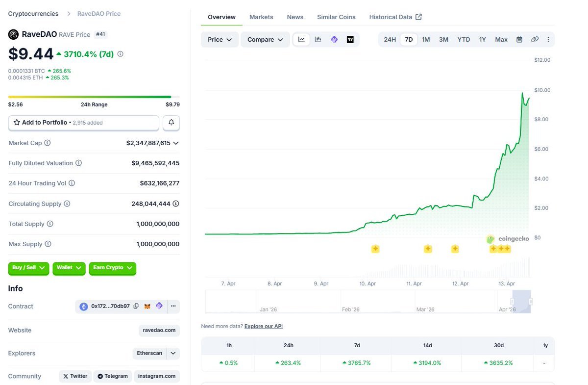Switch to the Markets tab

261,17
